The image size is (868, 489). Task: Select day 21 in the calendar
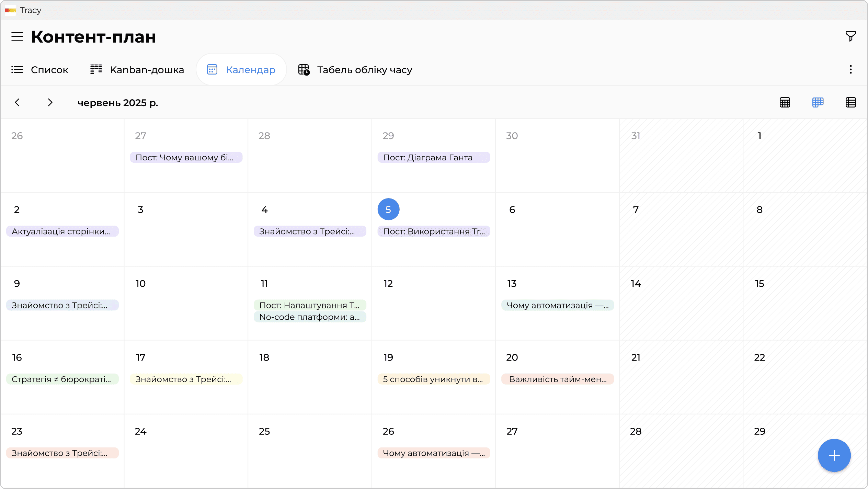coord(636,357)
